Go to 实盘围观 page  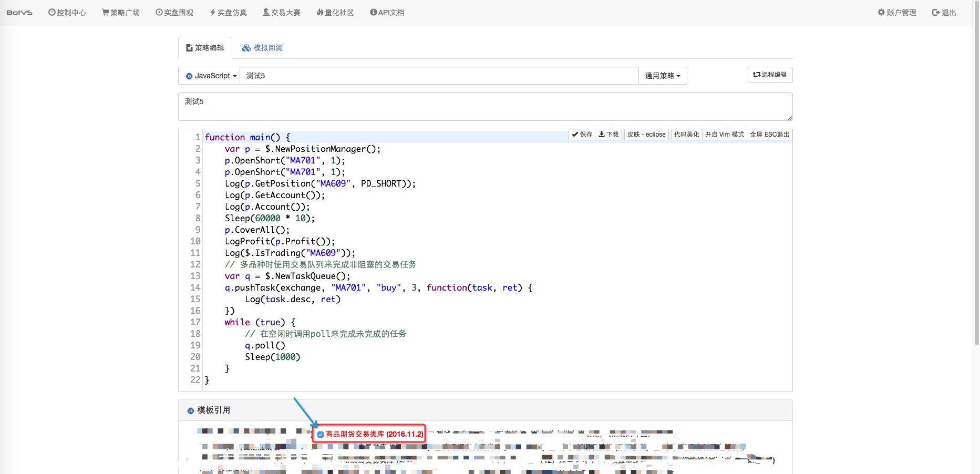click(174, 13)
